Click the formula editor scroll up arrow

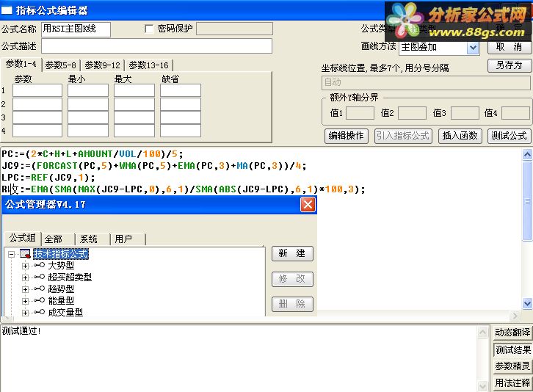527,155
